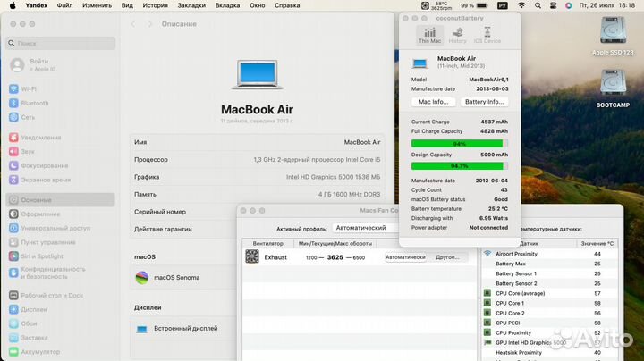Select the Airport Proximity sensor row
The width and height of the screenshot is (644, 361).
click(x=550, y=254)
